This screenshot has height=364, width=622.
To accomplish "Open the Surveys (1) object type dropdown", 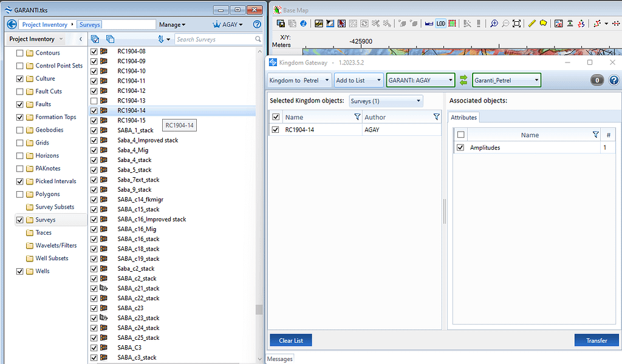I will click(x=386, y=101).
